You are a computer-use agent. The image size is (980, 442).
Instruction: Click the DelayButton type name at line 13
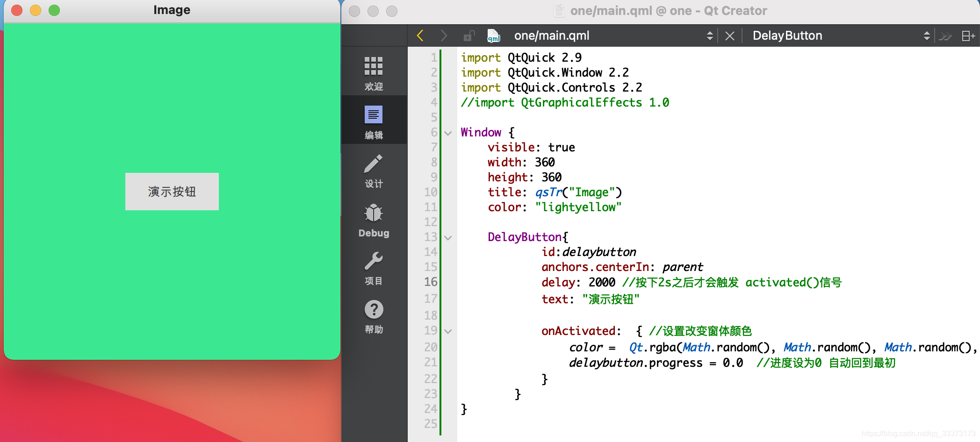coord(524,237)
